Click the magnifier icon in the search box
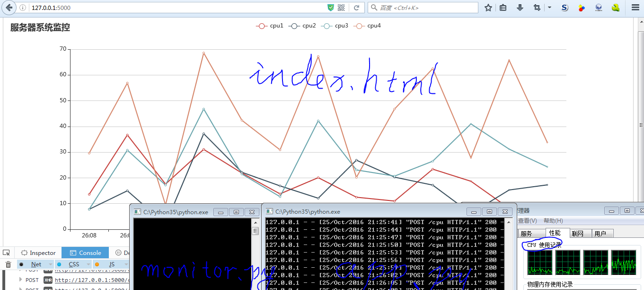This screenshot has width=644, height=290. click(x=374, y=8)
